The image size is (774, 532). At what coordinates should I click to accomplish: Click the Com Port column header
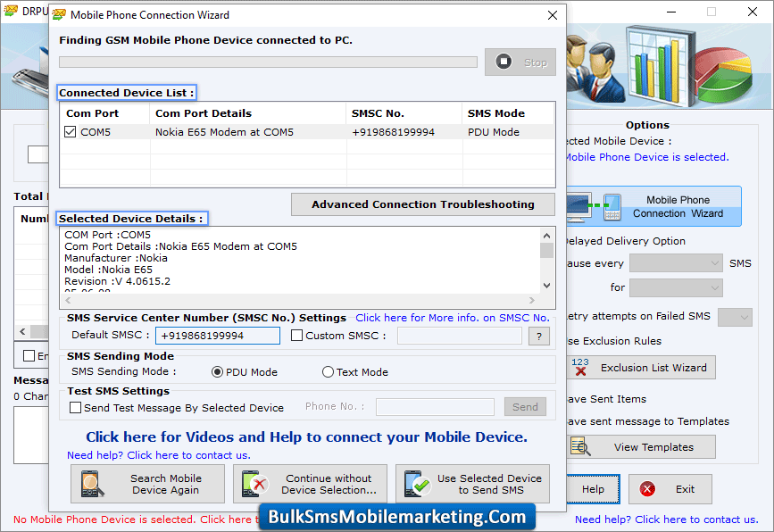tap(104, 113)
